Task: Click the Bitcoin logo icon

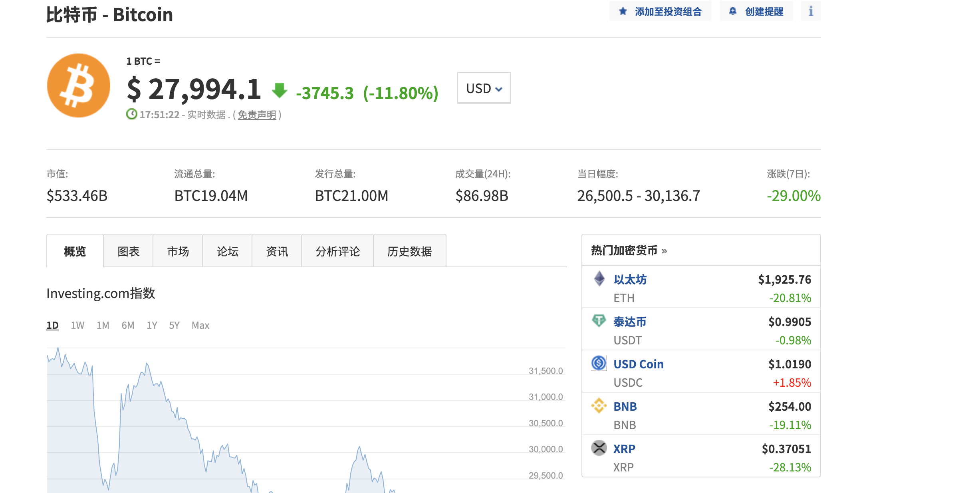Action: tap(78, 86)
